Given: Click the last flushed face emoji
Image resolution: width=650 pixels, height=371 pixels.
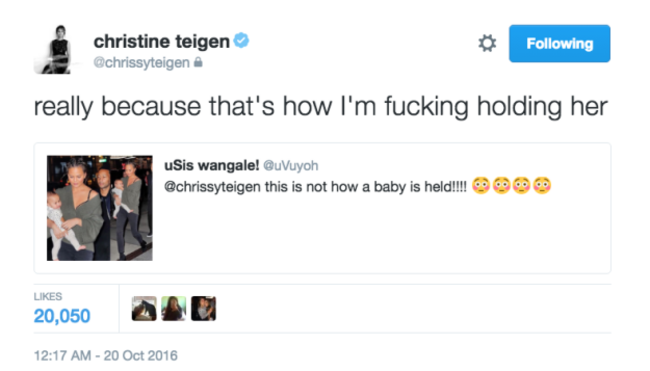Looking at the screenshot, I should (x=542, y=185).
